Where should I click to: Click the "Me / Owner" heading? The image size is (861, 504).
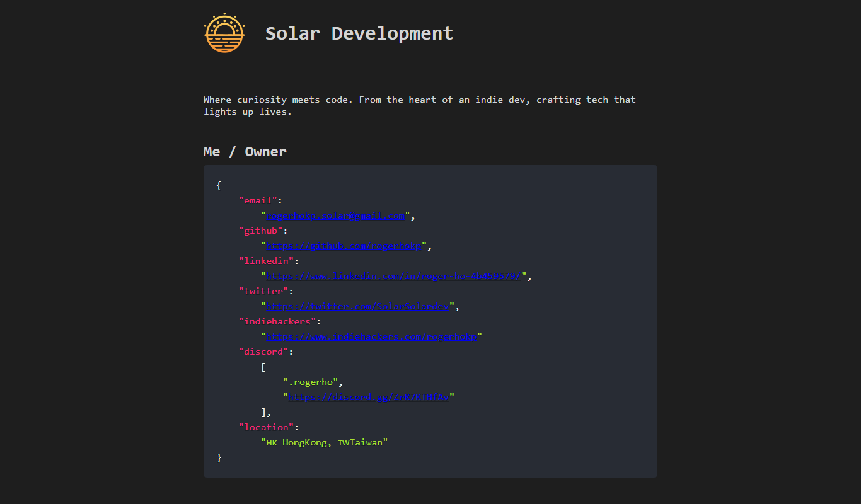click(x=245, y=151)
